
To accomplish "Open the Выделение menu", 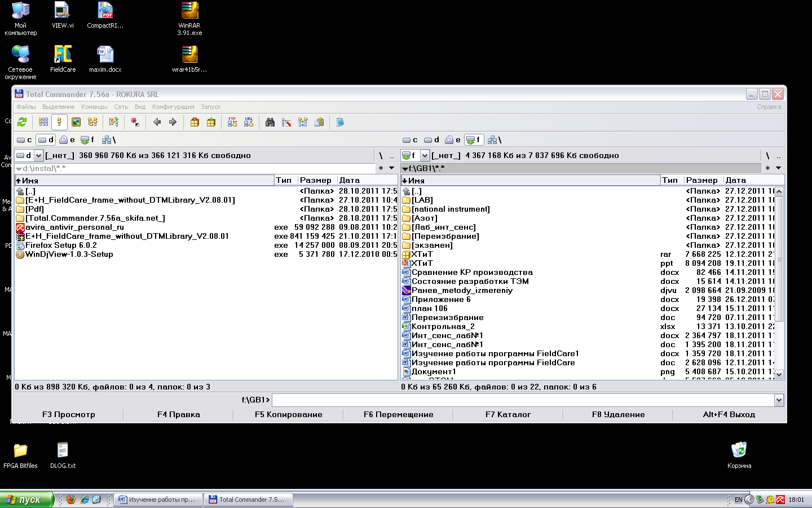I will [x=58, y=107].
